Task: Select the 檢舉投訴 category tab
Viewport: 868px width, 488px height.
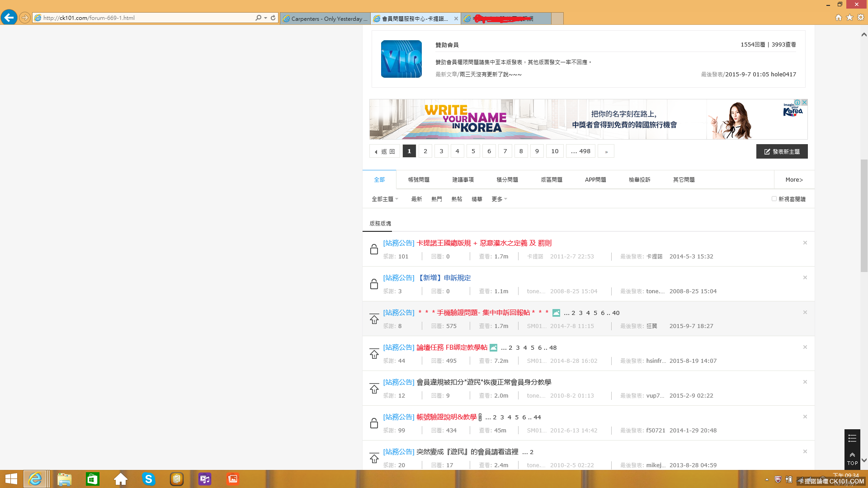Action: pyautogui.click(x=639, y=179)
